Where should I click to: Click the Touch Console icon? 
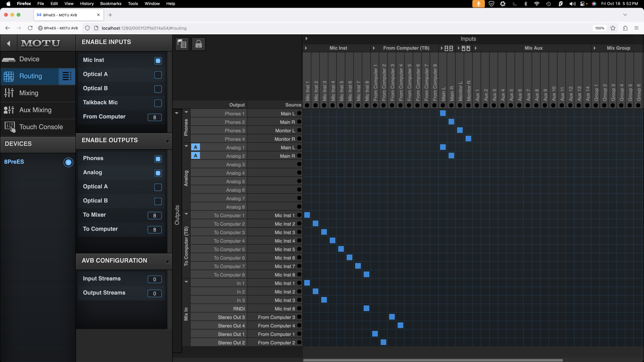[x=10, y=127]
